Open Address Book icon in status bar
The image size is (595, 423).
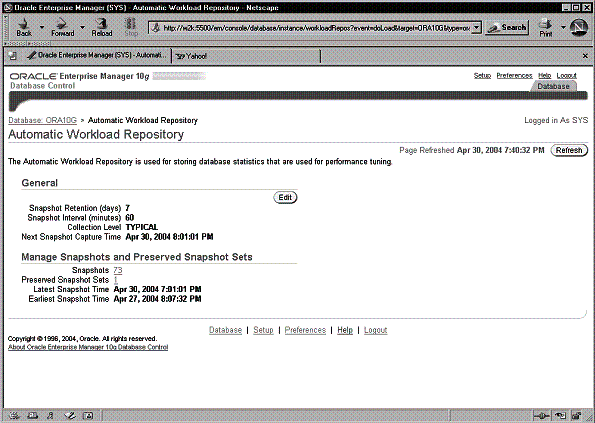tap(88, 416)
